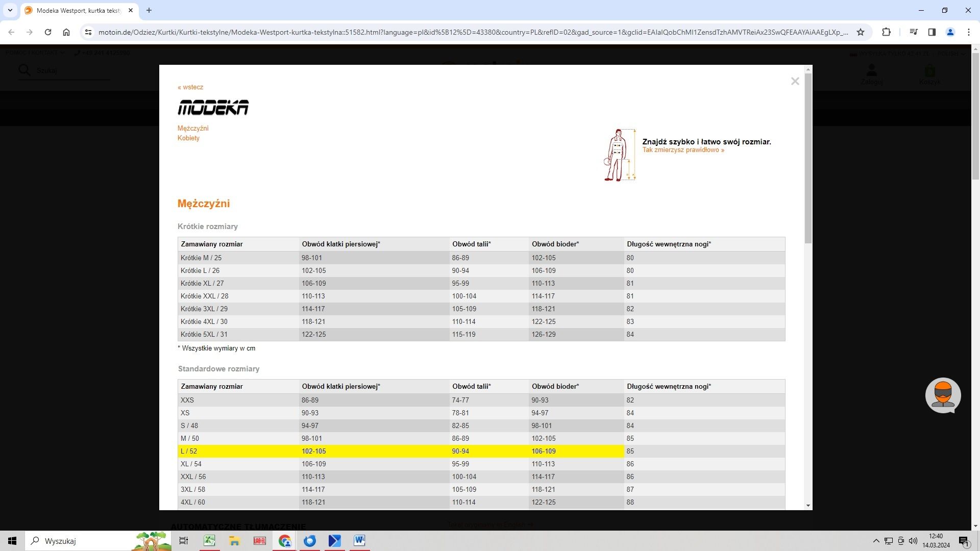Viewport: 980px width, 551px height.
Task: Click the 'Krótkie rozmiary' heading
Action: coord(208,227)
